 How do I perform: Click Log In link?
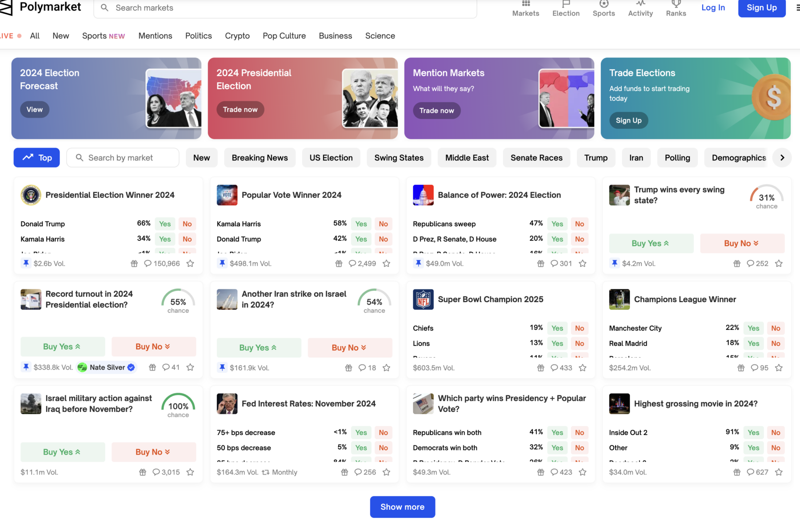pyautogui.click(x=713, y=8)
